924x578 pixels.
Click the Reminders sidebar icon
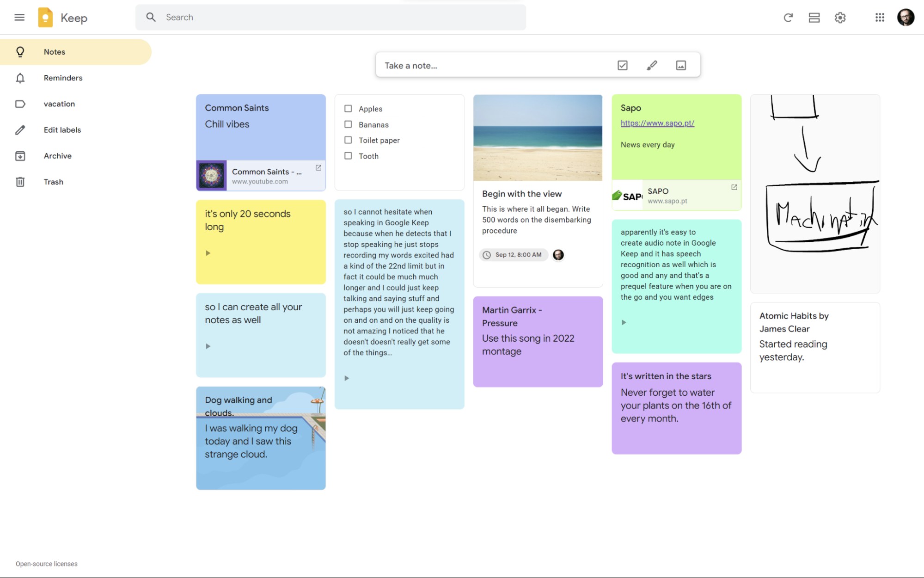[x=20, y=78]
